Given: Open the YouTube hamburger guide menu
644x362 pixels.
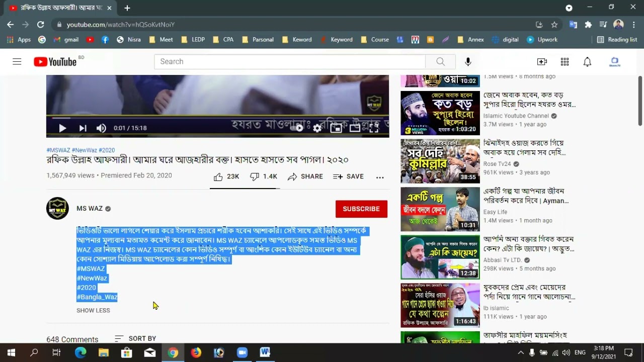Looking at the screenshot, I should click(x=17, y=61).
